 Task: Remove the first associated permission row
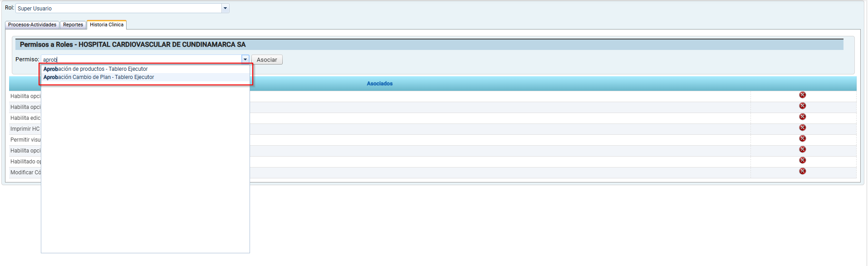pos(802,95)
